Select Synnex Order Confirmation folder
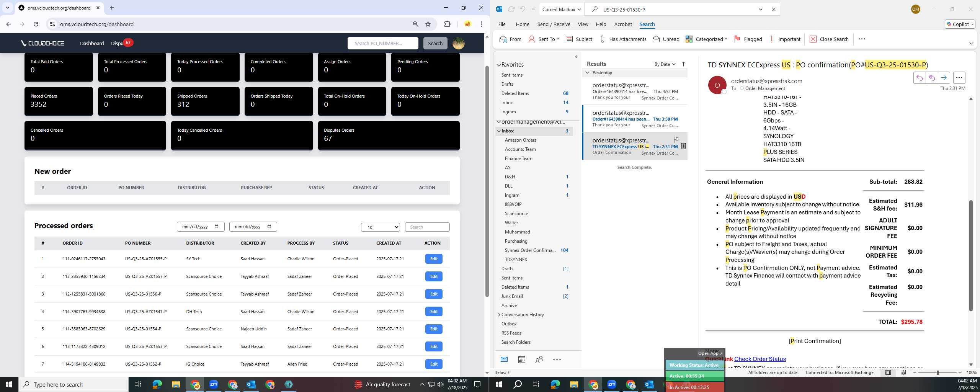This screenshot has width=980, height=392. 530,250
